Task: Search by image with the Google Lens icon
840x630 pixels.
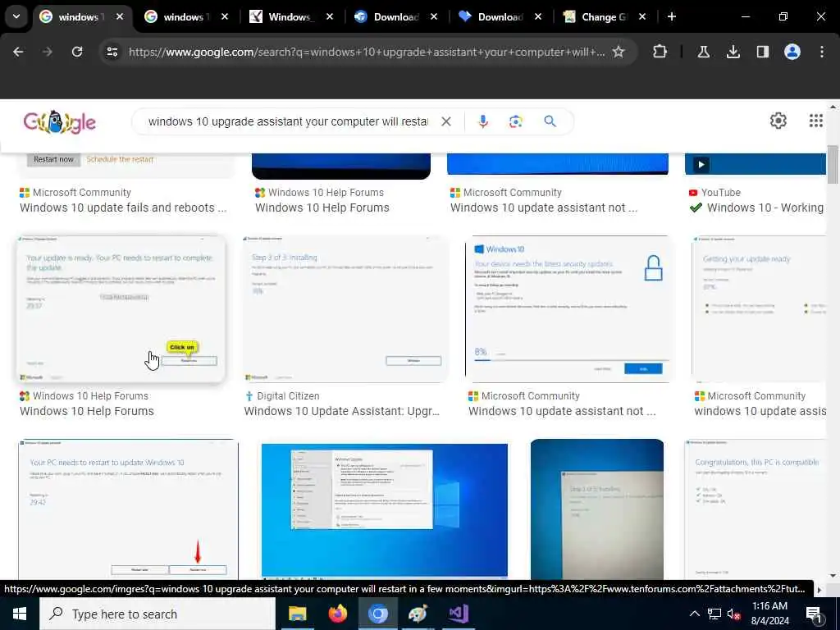Action: click(515, 121)
